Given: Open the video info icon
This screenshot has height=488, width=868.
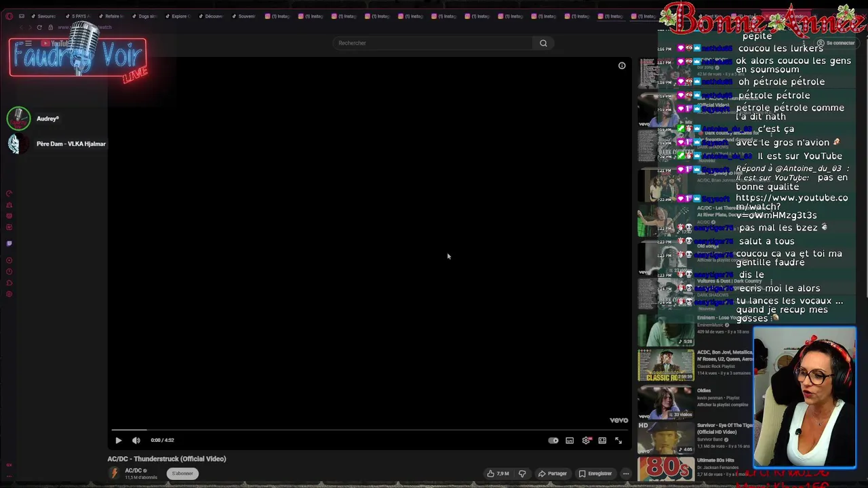Looking at the screenshot, I should pyautogui.click(x=622, y=66).
